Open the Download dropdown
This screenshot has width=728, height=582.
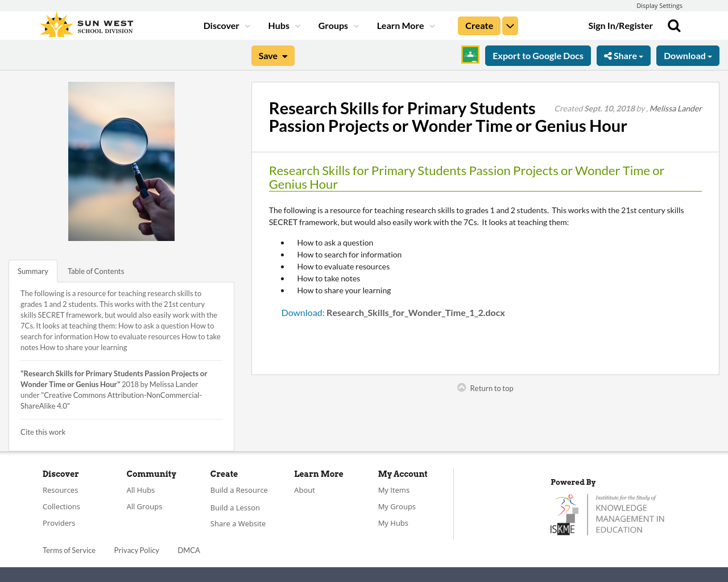point(688,55)
